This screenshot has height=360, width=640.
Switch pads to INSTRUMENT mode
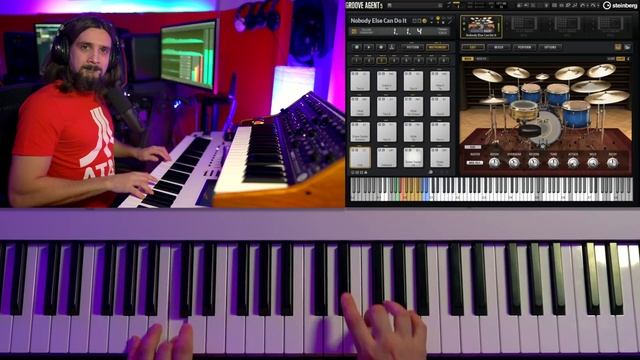[437, 47]
